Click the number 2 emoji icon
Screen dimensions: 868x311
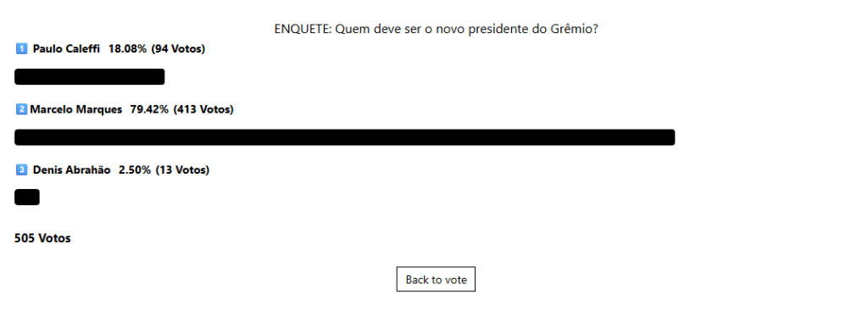(21, 109)
